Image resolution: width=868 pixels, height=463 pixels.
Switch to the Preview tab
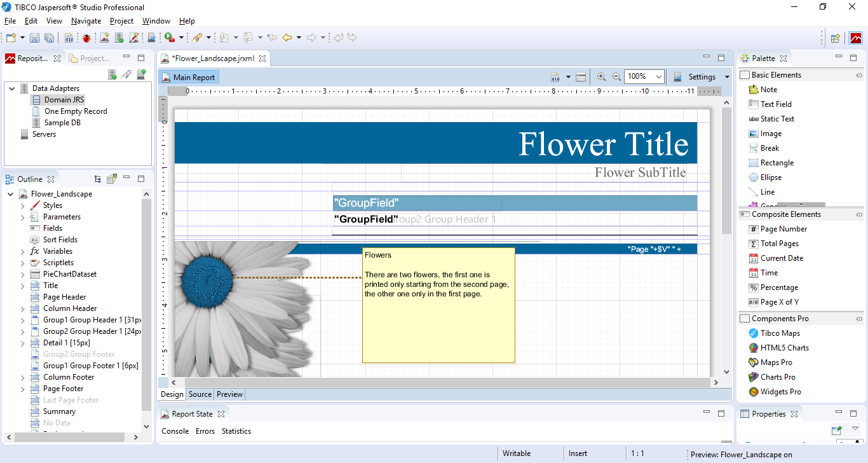point(229,394)
